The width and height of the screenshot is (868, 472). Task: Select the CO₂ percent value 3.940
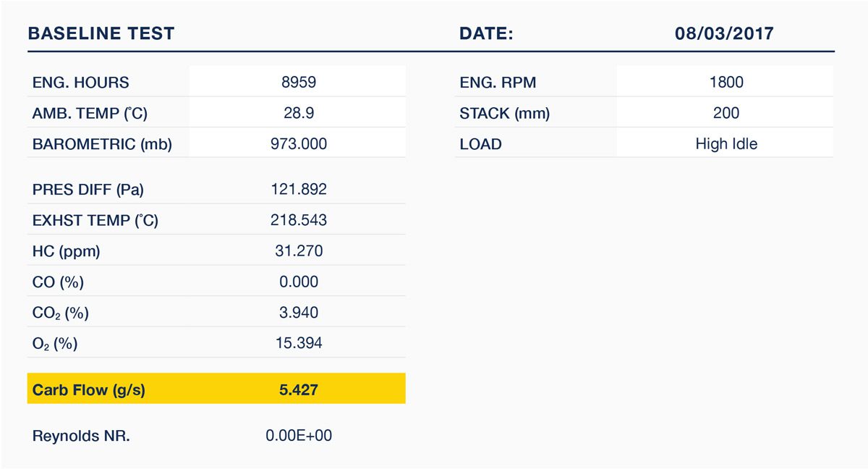(x=298, y=313)
